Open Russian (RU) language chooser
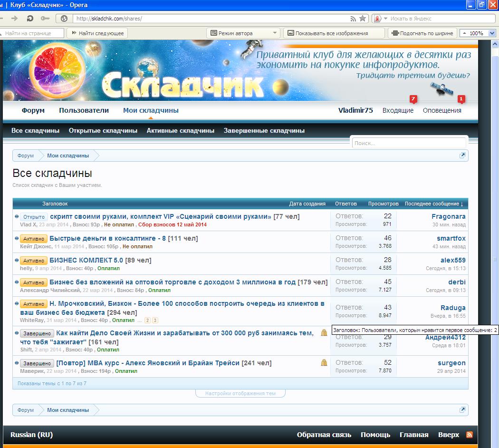The image size is (499, 448). point(31,435)
